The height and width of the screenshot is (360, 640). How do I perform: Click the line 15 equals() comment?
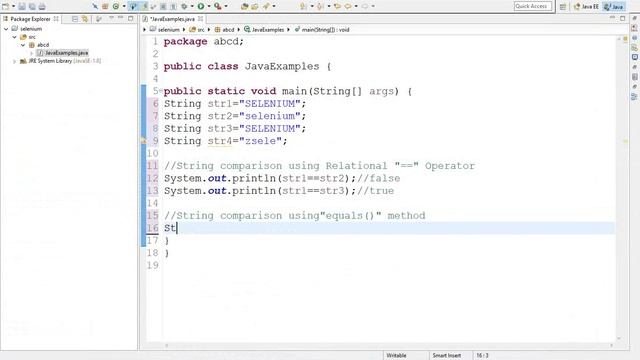[x=295, y=216]
